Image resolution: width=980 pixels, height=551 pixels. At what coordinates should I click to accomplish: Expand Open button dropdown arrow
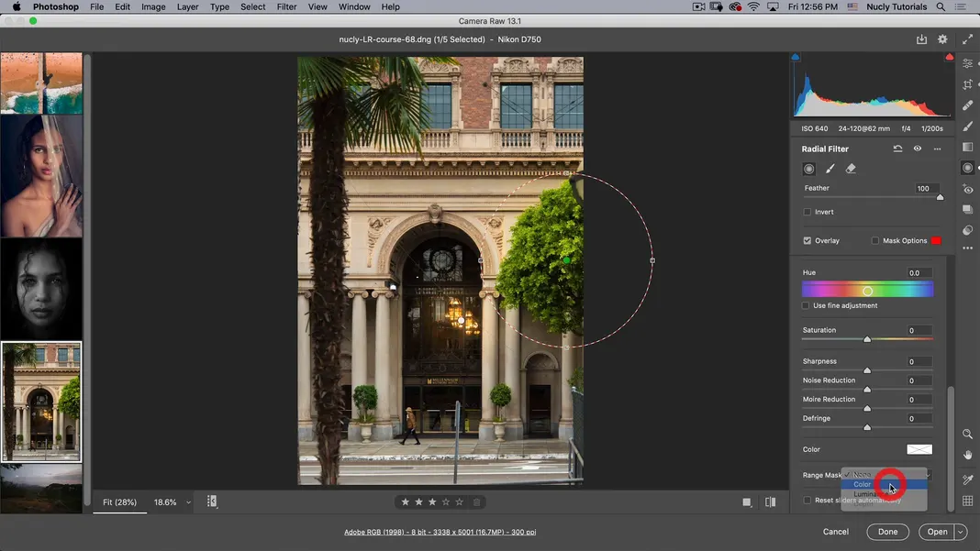click(x=961, y=532)
